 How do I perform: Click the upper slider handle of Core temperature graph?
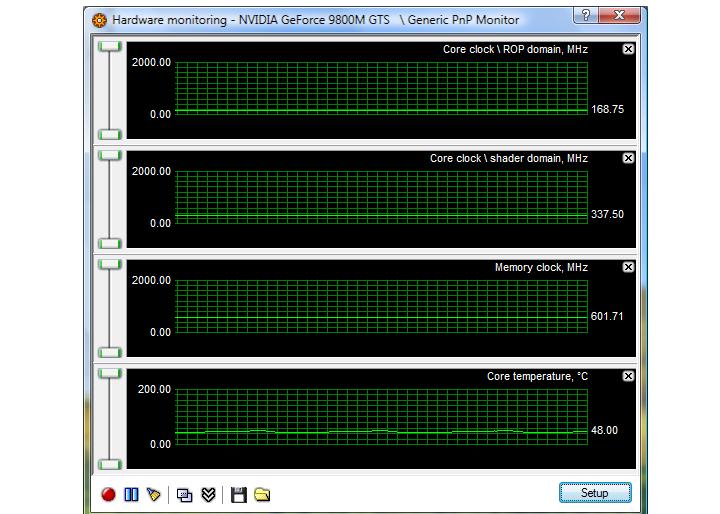coord(109,373)
